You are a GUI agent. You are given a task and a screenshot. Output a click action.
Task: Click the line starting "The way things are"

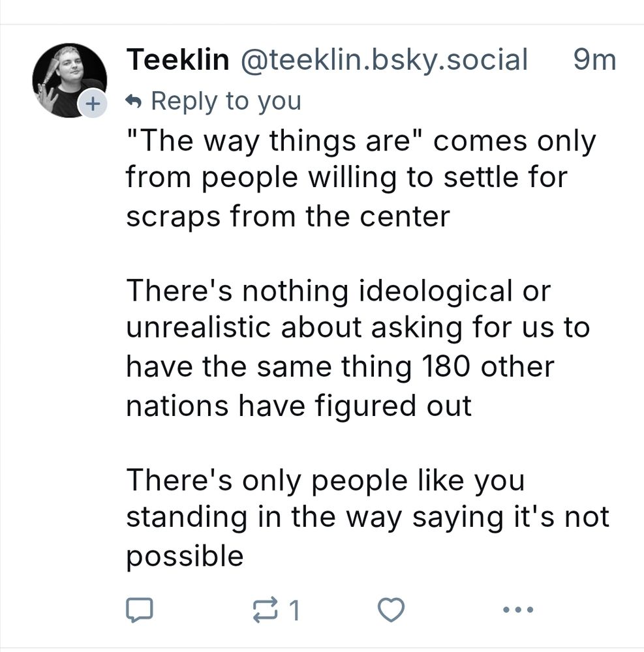(x=360, y=141)
